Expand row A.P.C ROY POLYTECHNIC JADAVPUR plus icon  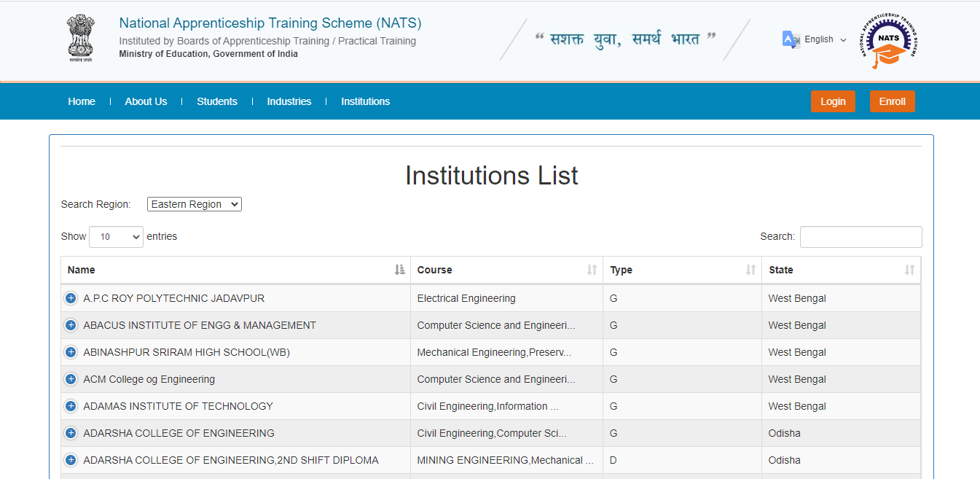pyautogui.click(x=71, y=298)
